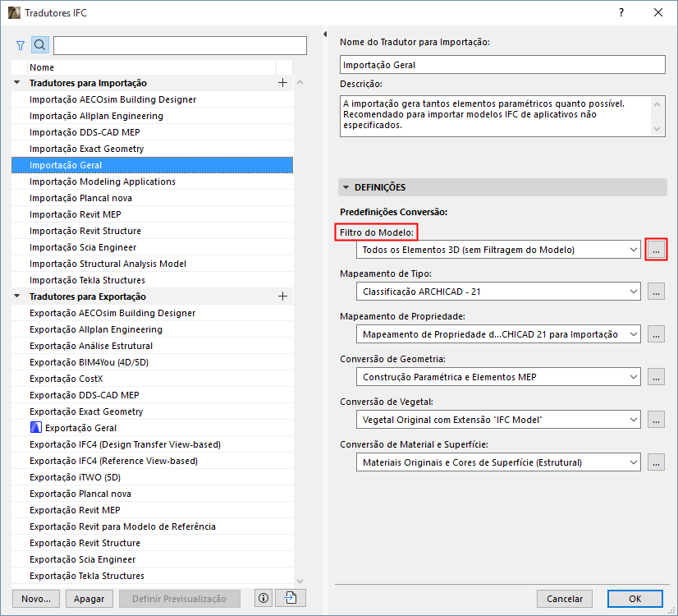Click the info icon button
Image resolution: width=678 pixels, height=616 pixels.
(x=263, y=598)
